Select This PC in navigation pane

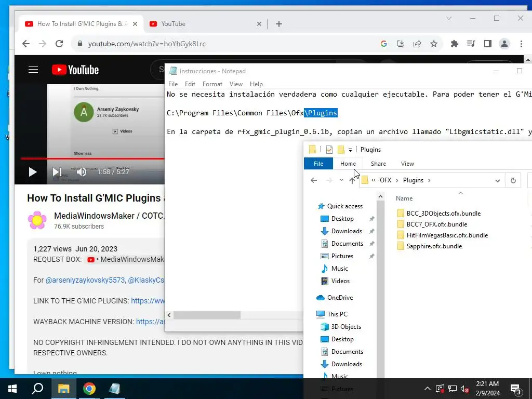coord(337,314)
